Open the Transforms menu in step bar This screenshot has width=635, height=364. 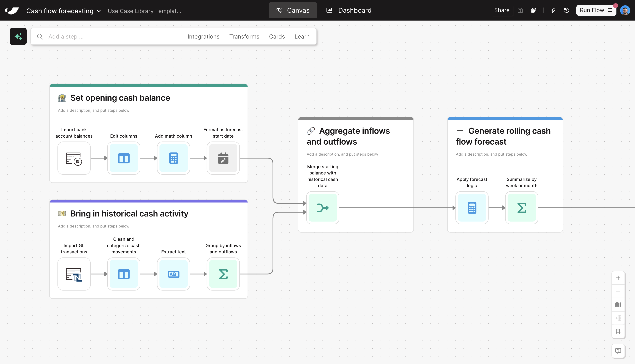pos(244,37)
